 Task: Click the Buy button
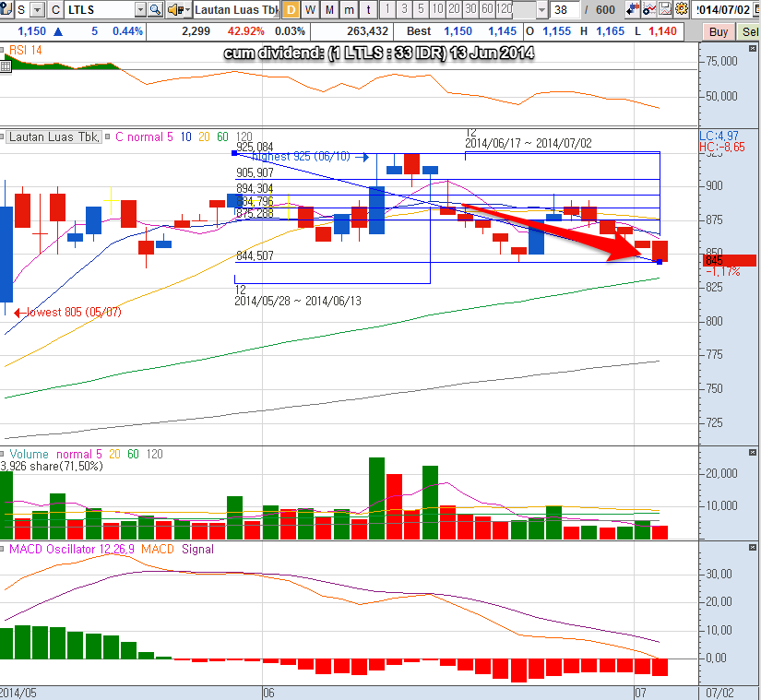(719, 32)
